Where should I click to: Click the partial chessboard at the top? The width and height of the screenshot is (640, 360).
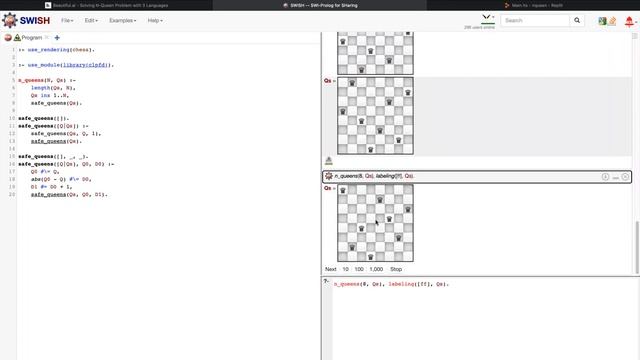tap(376, 53)
